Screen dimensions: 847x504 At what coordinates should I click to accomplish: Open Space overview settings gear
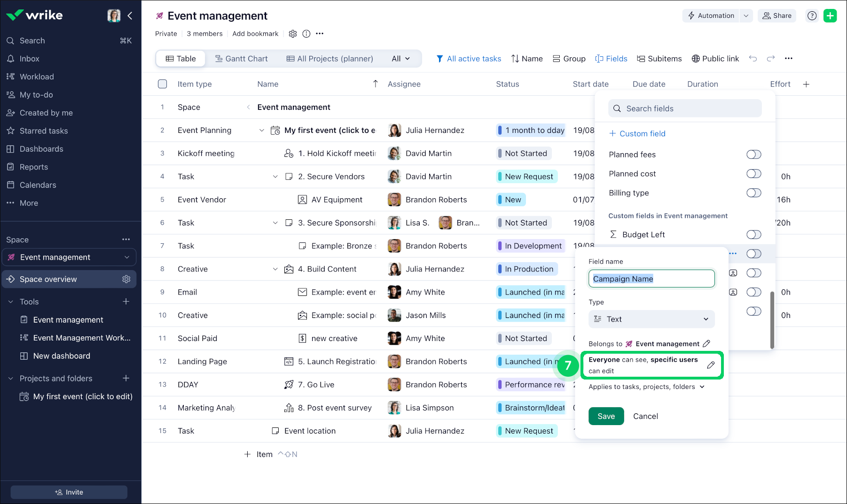tap(126, 279)
